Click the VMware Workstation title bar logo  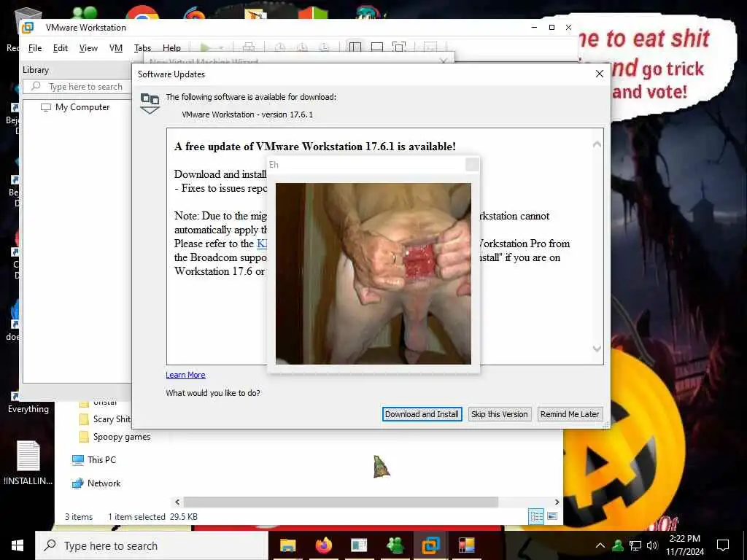[x=28, y=28]
